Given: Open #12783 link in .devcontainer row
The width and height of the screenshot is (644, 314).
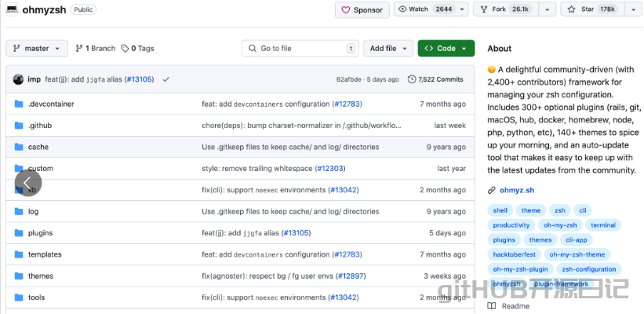Looking at the screenshot, I should (x=347, y=104).
